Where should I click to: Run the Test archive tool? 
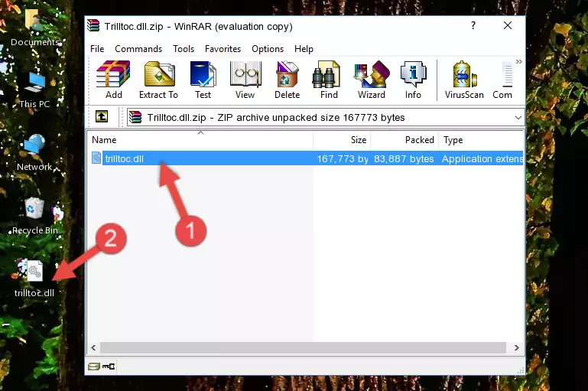(203, 80)
